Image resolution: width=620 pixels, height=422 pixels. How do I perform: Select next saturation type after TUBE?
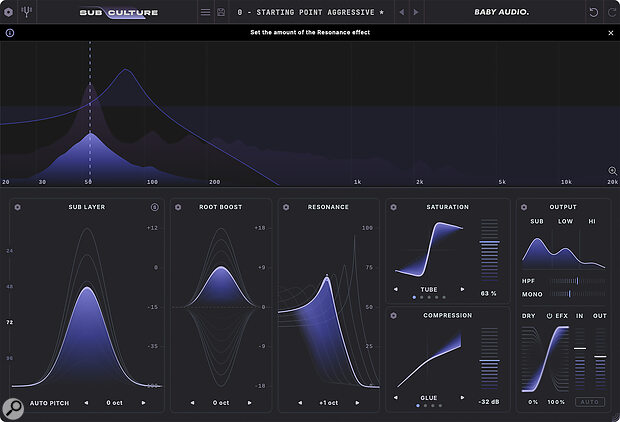[x=462, y=290]
